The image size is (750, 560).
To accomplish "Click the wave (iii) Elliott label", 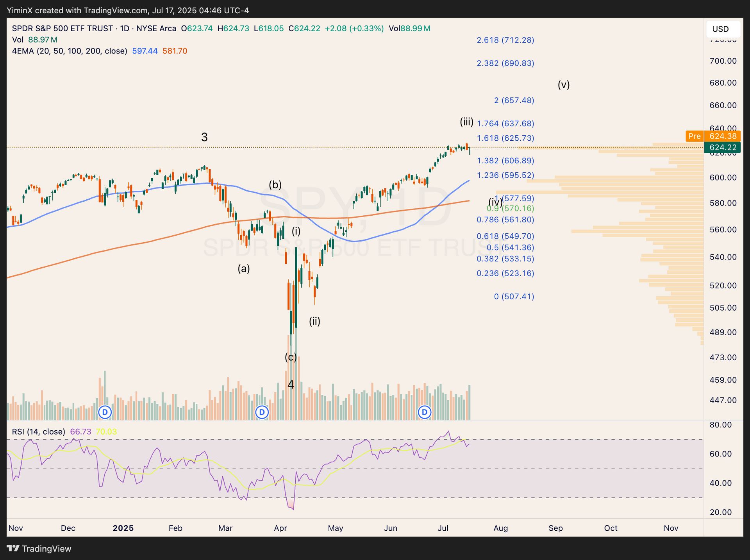I will [466, 122].
